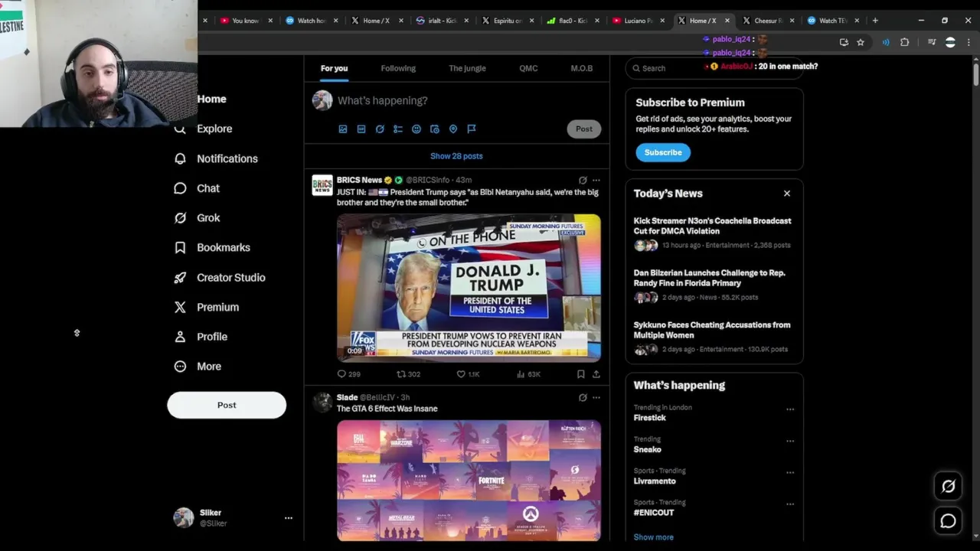Click the X Search box

tap(714, 68)
